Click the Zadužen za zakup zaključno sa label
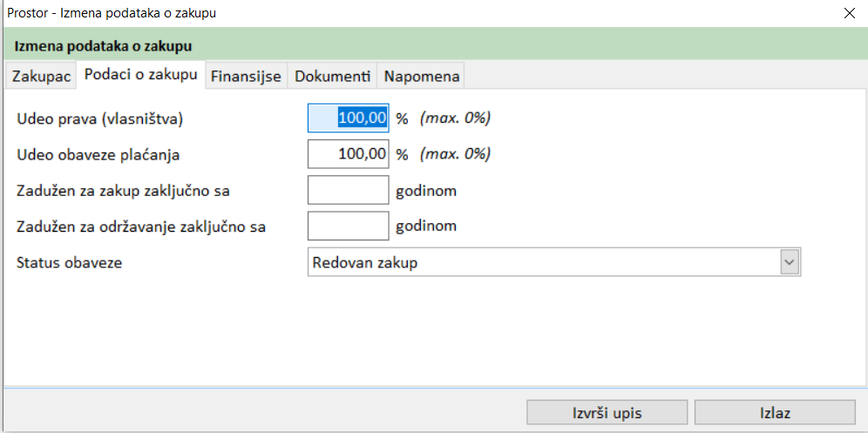Image resolution: width=868 pixels, height=433 pixels. (x=123, y=190)
